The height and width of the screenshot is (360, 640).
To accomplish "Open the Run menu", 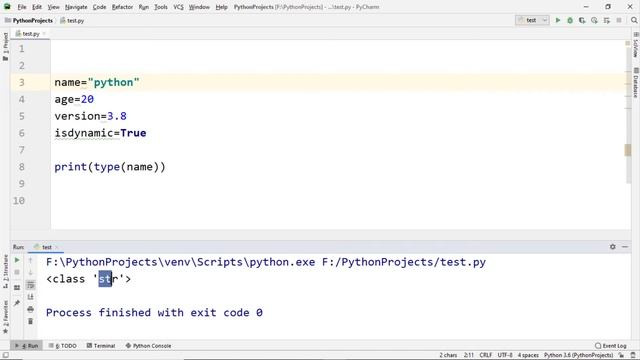I will point(144,7).
